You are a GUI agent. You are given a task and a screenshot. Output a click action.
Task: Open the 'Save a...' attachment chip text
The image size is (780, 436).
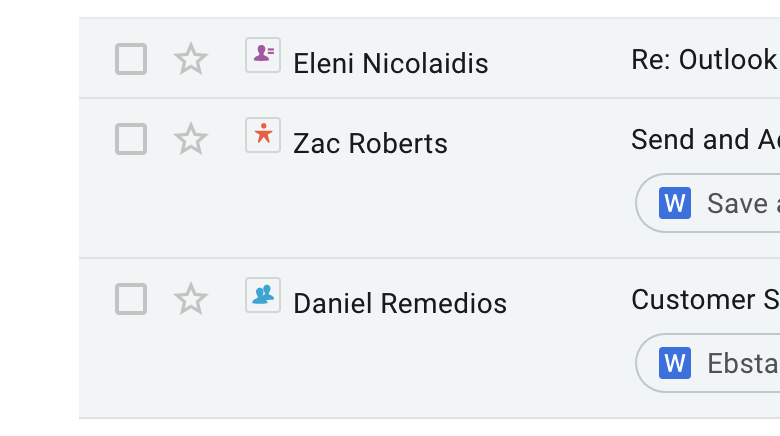pos(742,203)
